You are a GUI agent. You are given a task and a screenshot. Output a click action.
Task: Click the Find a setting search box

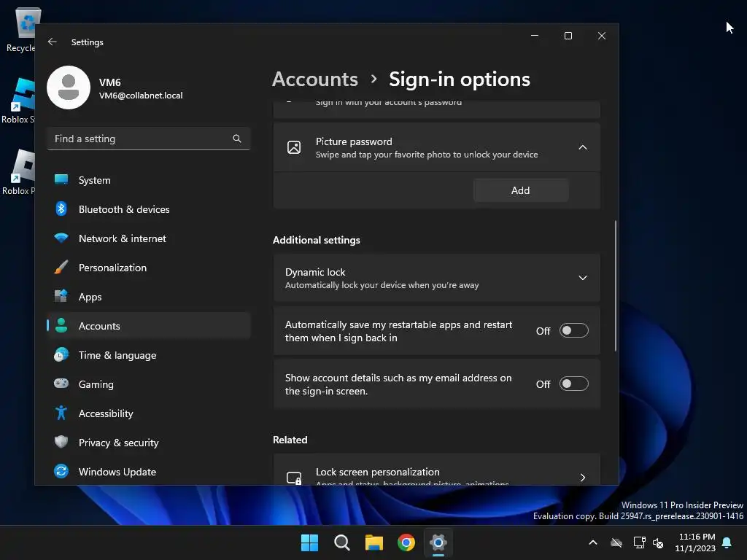click(149, 139)
